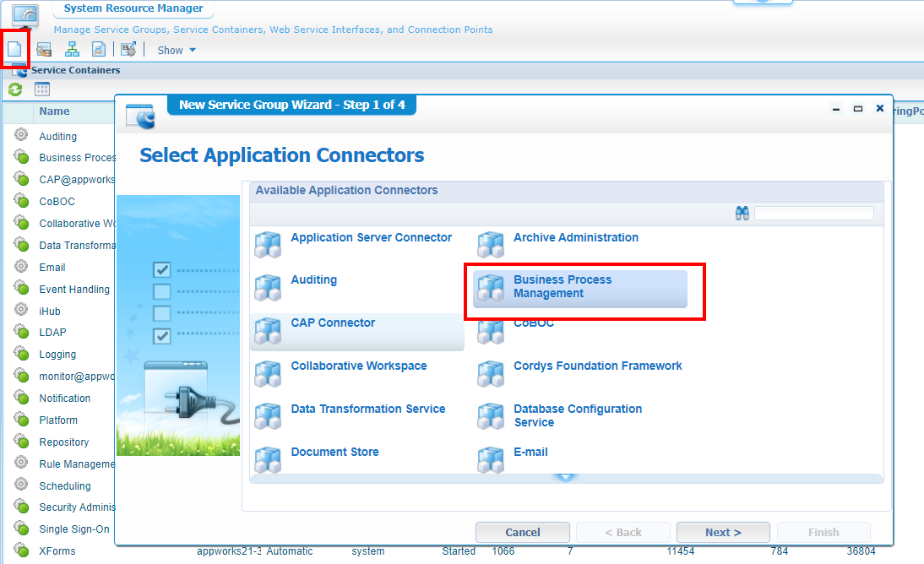Image resolution: width=924 pixels, height=564 pixels.
Task: Select the "Data Transforma" service container row
Action: 77,245
